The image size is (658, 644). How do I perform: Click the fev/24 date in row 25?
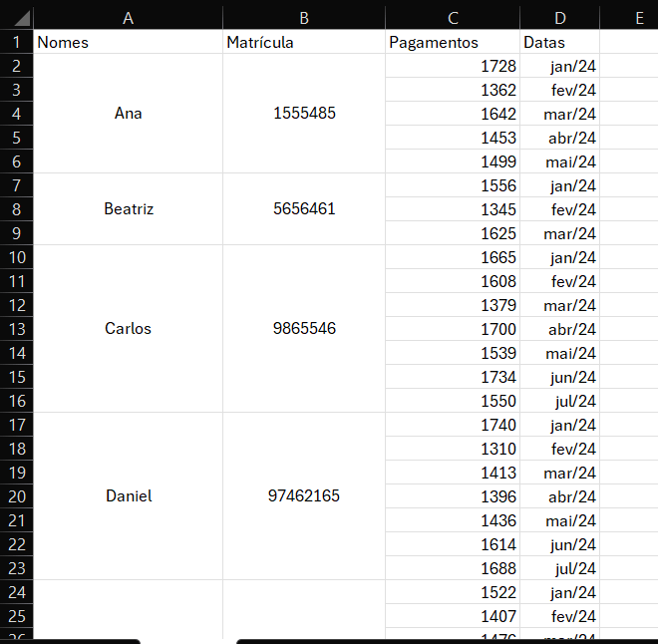(560, 616)
